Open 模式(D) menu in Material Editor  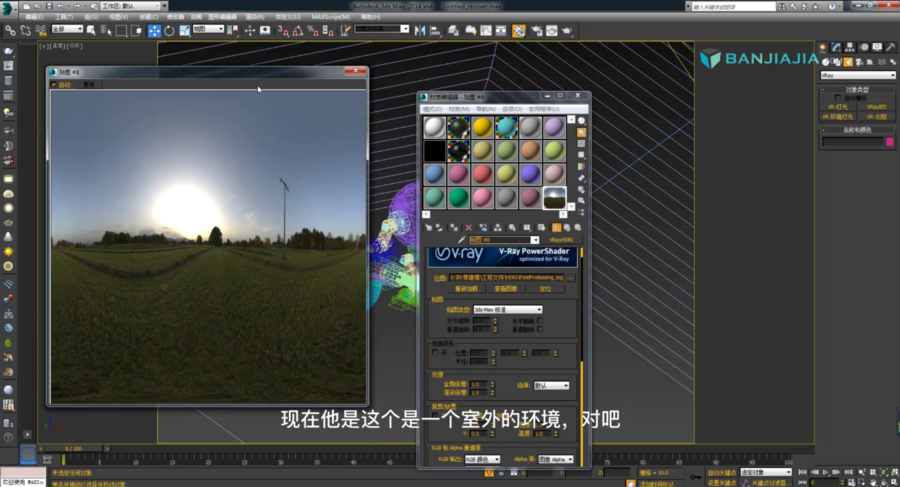tap(432, 109)
